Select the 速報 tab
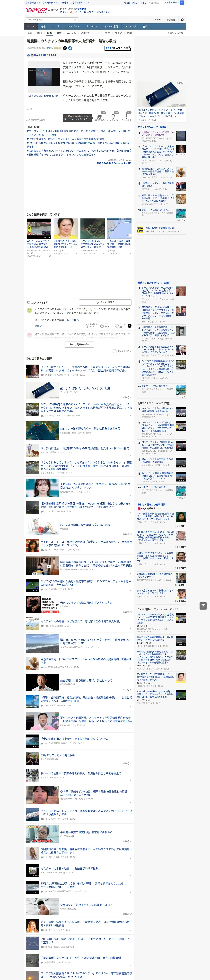The image size is (210, 980). pos(43,27)
